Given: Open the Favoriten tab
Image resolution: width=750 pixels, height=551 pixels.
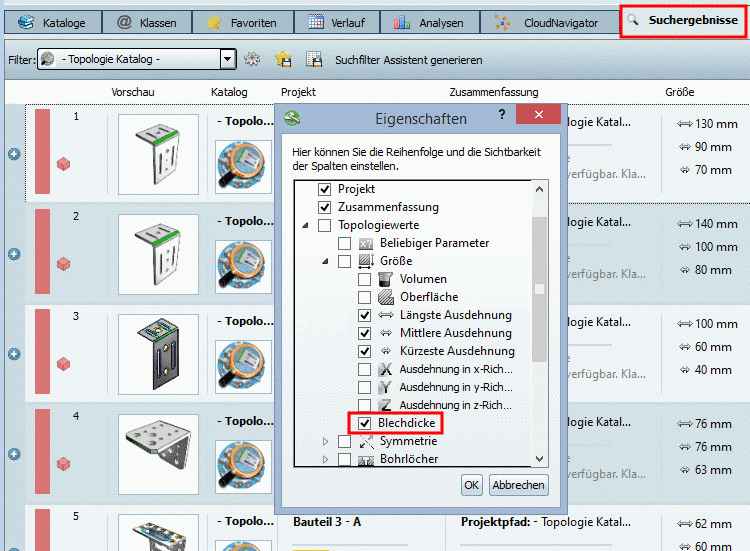Looking at the screenshot, I should 243,22.
